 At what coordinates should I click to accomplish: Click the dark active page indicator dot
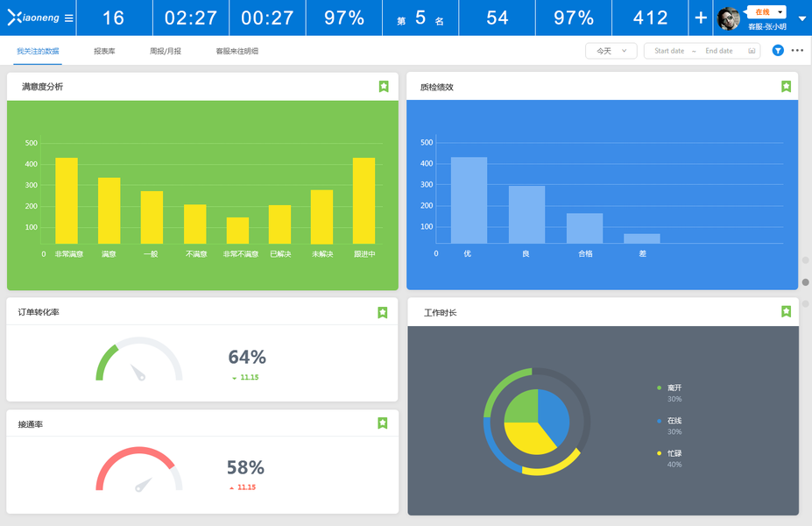(805, 282)
